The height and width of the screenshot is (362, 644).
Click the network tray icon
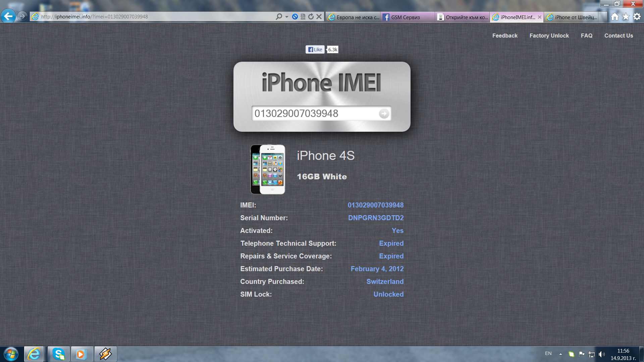pyautogui.click(x=592, y=354)
